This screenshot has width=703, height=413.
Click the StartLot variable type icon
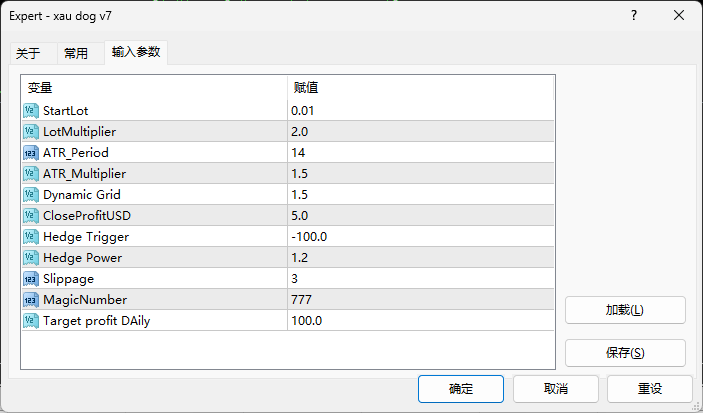(31, 110)
